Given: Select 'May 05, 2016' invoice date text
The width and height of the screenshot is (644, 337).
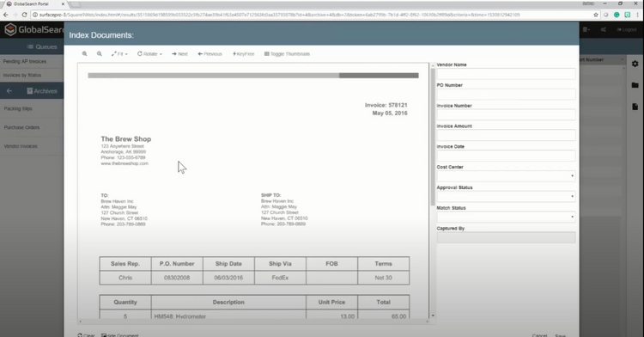Looking at the screenshot, I should point(390,113).
